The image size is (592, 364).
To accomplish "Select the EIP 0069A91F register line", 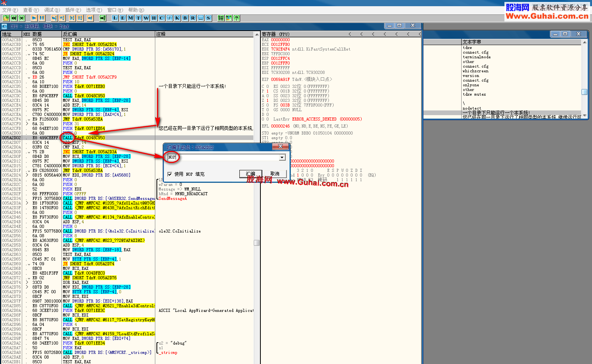I will point(296,79).
